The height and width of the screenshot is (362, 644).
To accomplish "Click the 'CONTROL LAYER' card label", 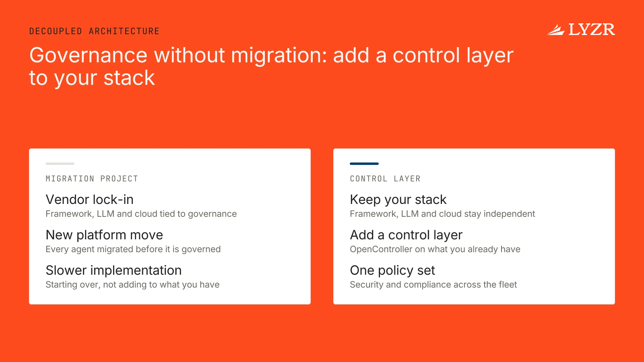I will (x=385, y=179).
